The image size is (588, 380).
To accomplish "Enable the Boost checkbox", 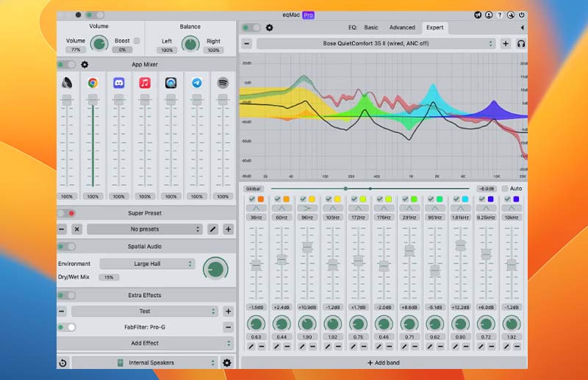I will pyautogui.click(x=137, y=40).
